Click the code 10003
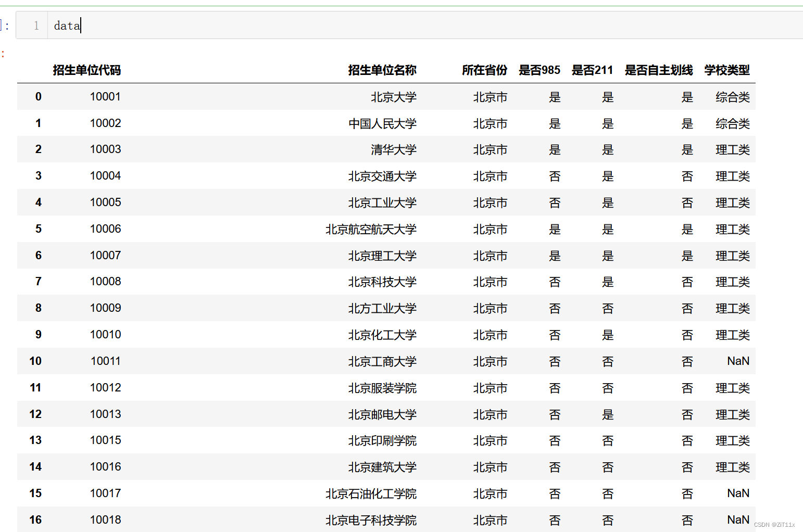This screenshot has height=532, width=803. [x=105, y=149]
